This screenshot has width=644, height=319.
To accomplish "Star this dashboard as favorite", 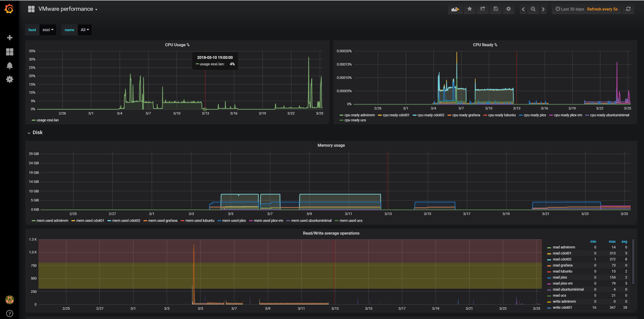I will pos(469,9).
